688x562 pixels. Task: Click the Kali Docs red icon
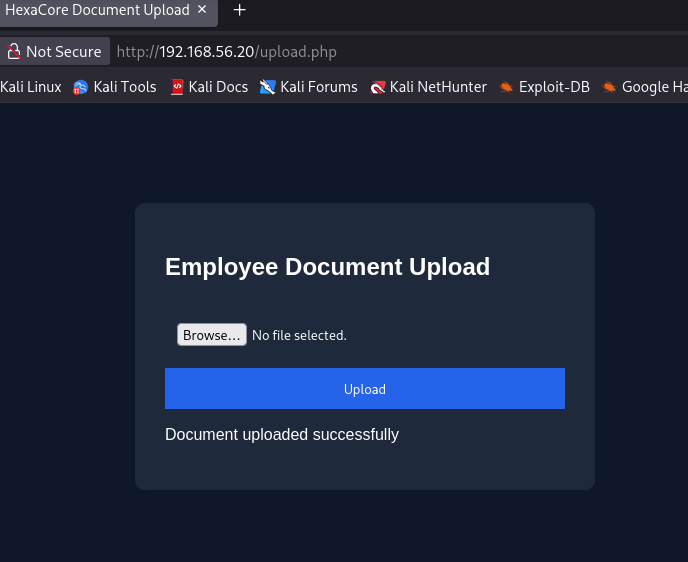[x=177, y=87]
